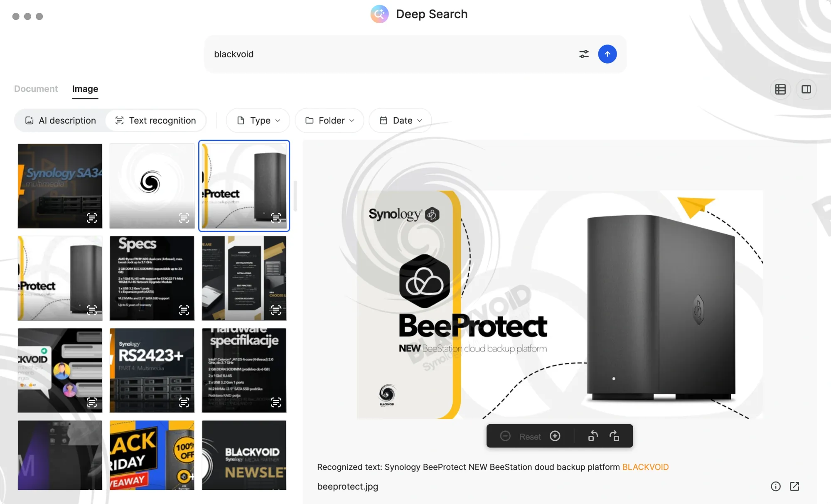
Task: Expand the Type filter dropdown
Action: (258, 120)
